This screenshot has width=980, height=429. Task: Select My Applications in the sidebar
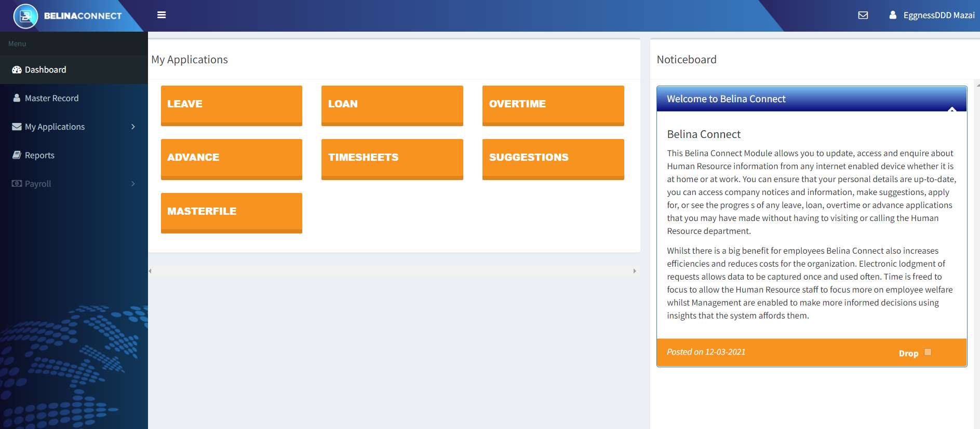74,127
